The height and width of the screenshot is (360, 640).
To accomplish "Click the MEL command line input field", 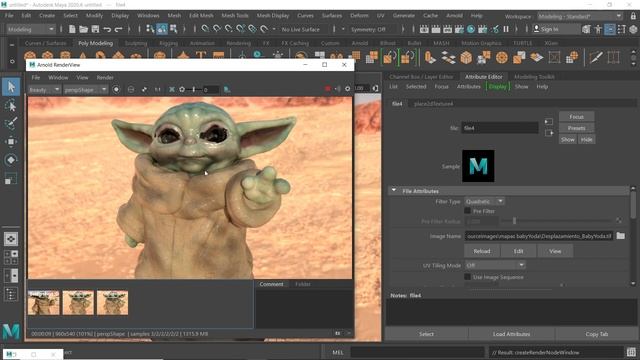I will click(x=417, y=352).
